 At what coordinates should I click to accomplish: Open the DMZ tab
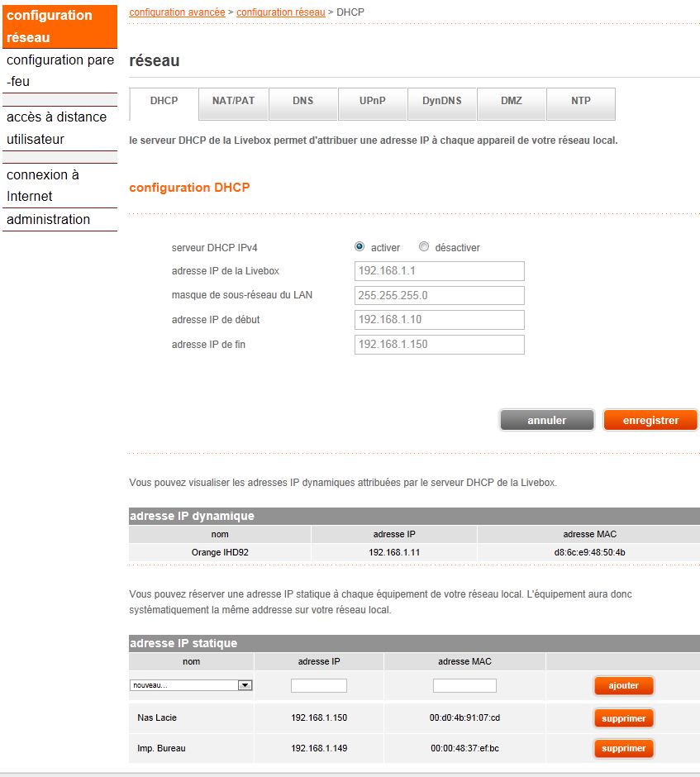(x=511, y=102)
